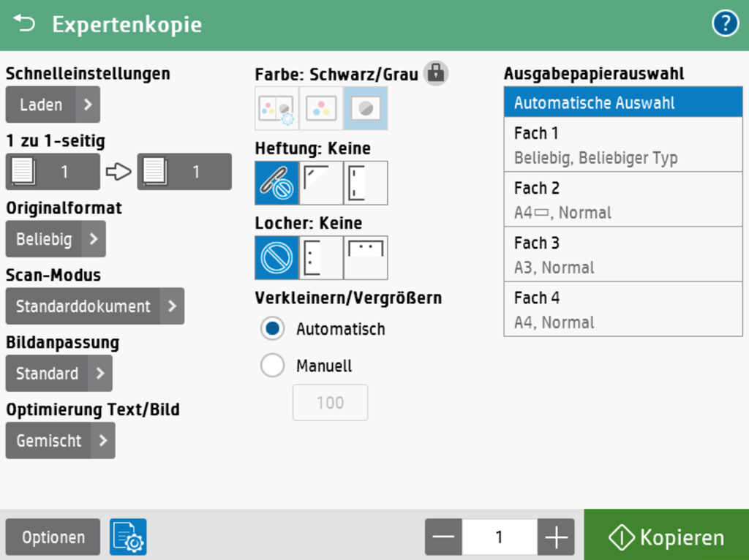Open the document settings gear icon

pos(128,537)
